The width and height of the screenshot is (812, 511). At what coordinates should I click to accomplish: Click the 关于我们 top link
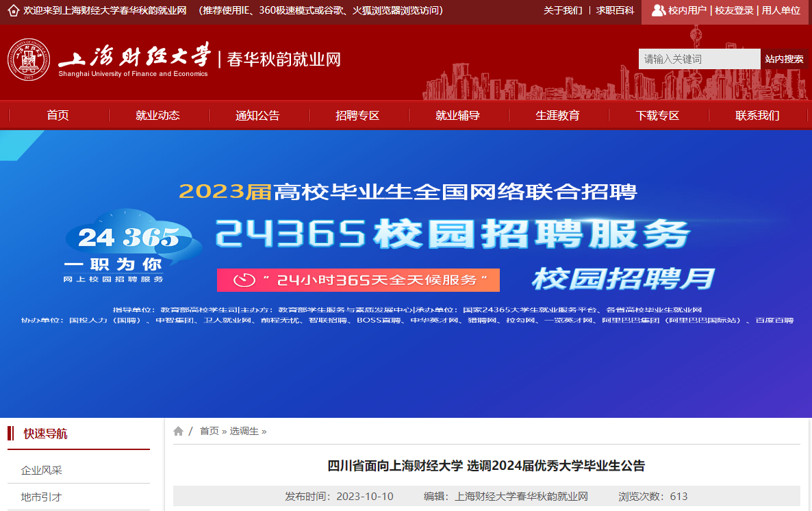563,10
